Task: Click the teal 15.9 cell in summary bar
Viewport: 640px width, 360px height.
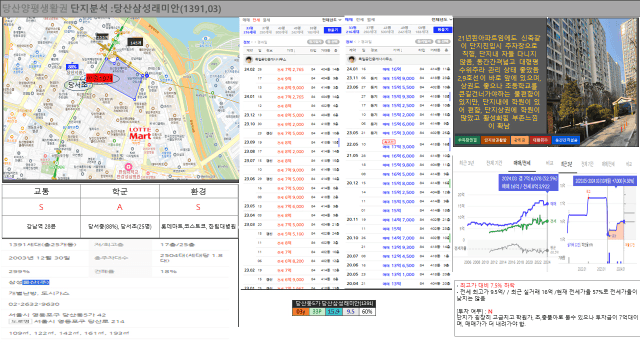Action: (x=333, y=311)
